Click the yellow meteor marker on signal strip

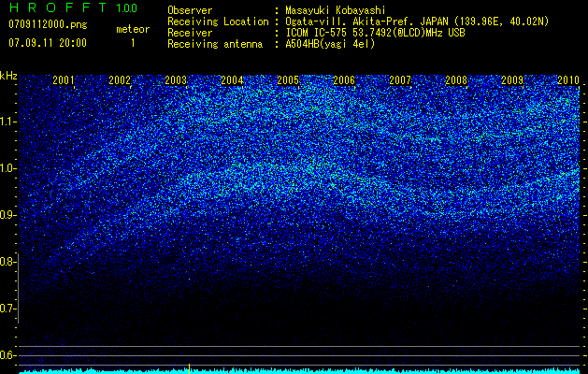(190, 368)
